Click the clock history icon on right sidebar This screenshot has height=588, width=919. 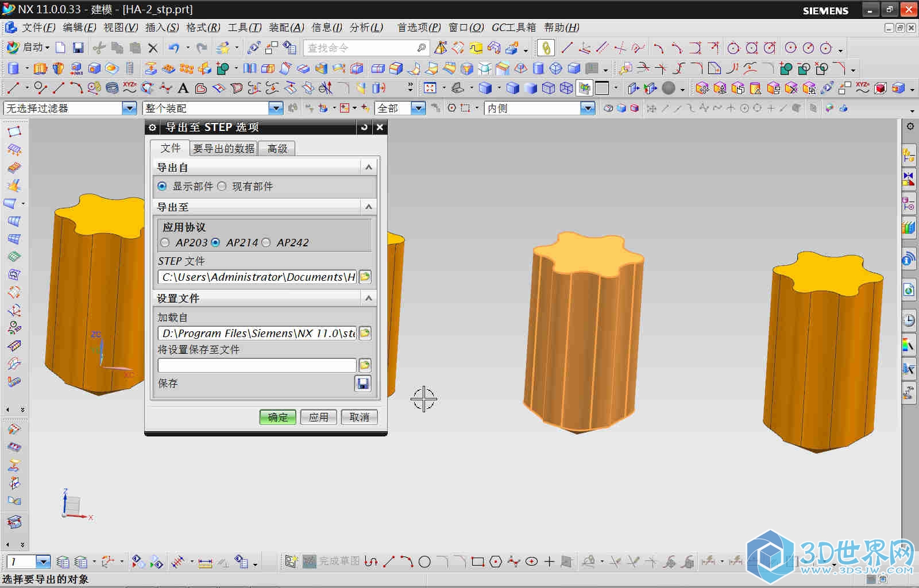coord(909,320)
